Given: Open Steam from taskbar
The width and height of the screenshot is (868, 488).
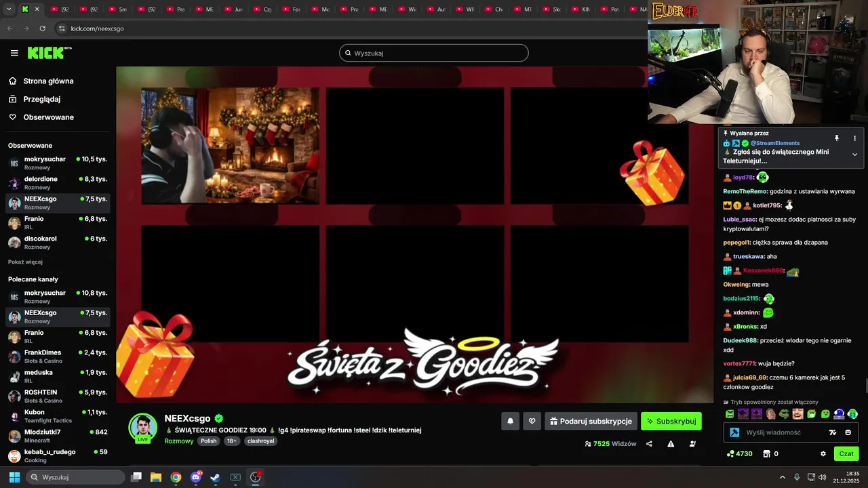Looking at the screenshot, I should pos(215,477).
